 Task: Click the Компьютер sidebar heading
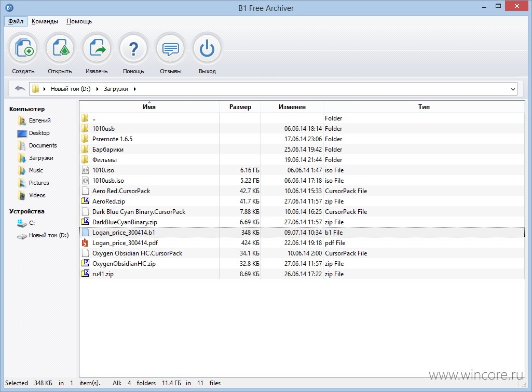(27, 109)
